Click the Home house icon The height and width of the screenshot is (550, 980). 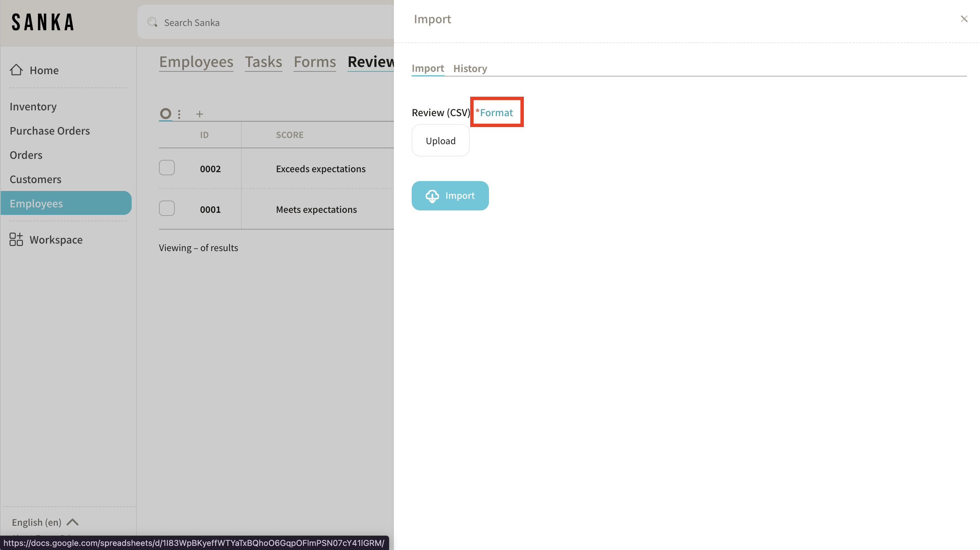pos(16,70)
